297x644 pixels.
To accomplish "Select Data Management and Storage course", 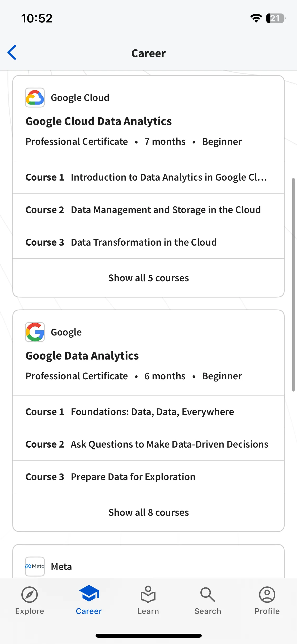I will (x=149, y=210).
